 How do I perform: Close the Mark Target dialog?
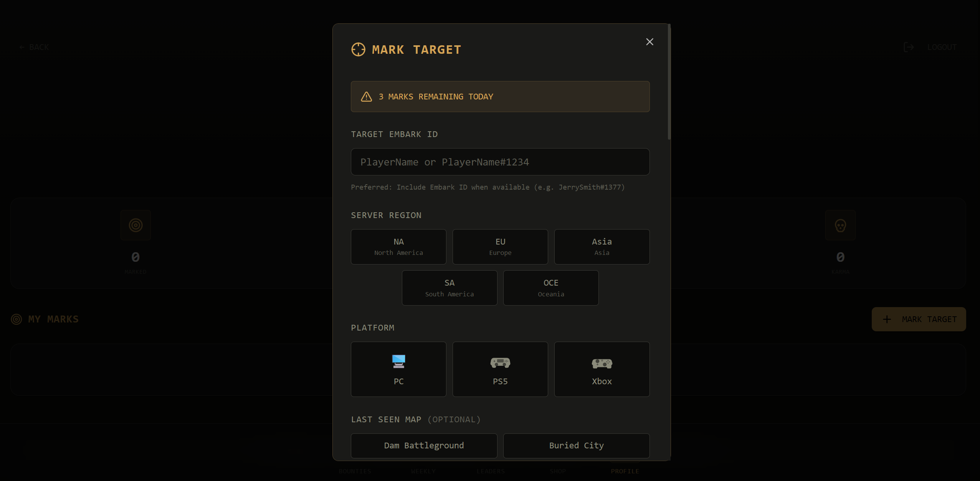pos(649,42)
